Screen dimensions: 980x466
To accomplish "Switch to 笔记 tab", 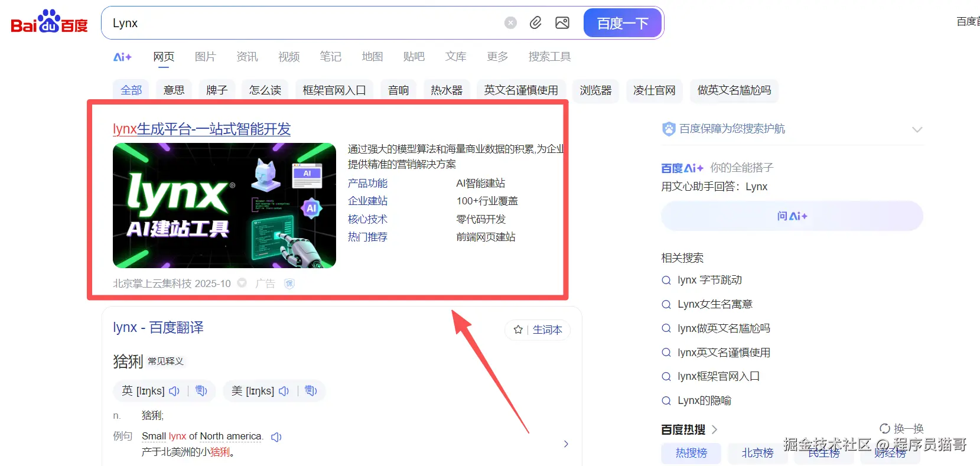I will point(330,57).
